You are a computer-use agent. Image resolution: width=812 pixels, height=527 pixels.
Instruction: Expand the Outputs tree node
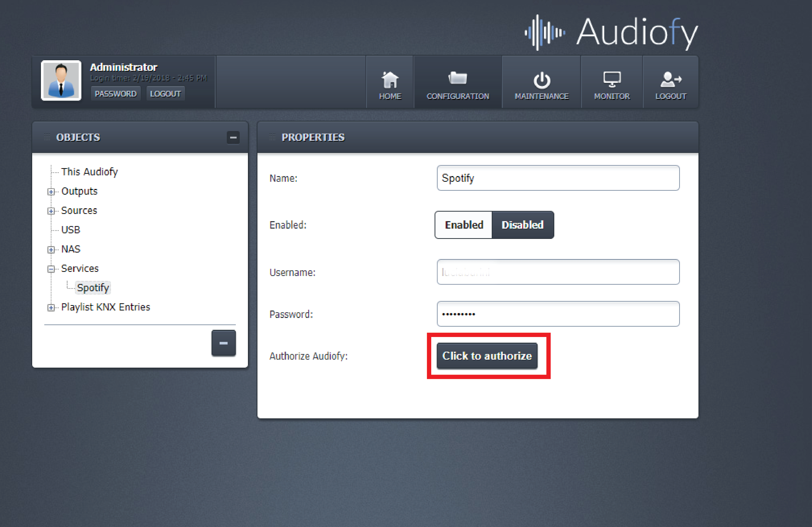click(51, 192)
